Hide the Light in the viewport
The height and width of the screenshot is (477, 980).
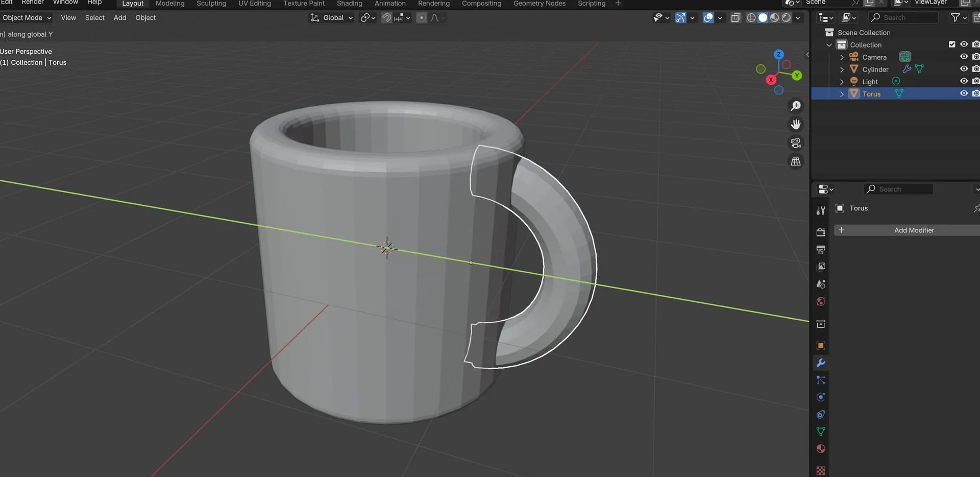(x=964, y=81)
